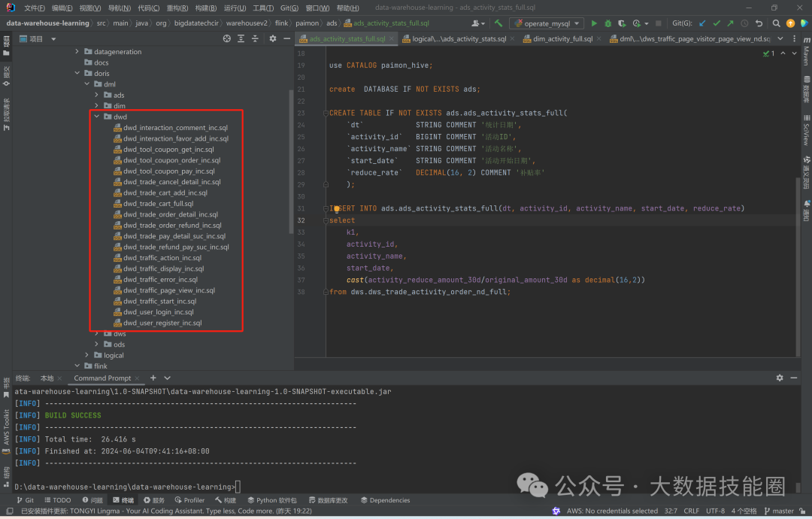812x519 pixels.
Task: Run the operate_mysql configuration with the green play icon
Action: 594,23
